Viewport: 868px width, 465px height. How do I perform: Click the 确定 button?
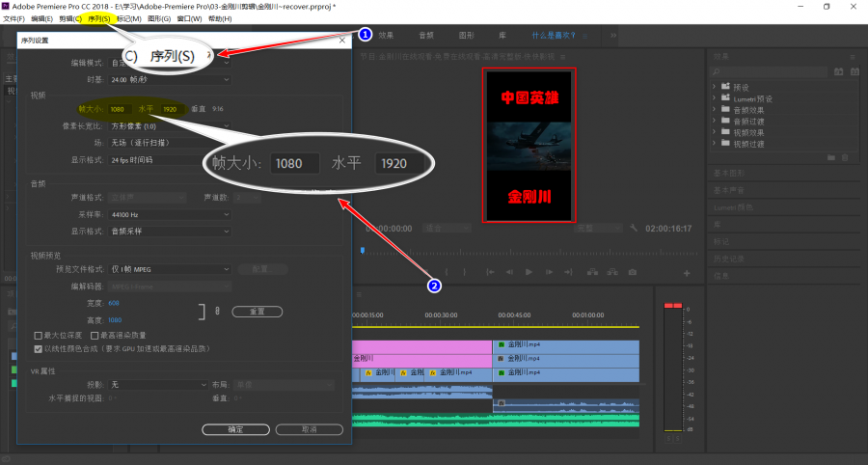point(236,429)
